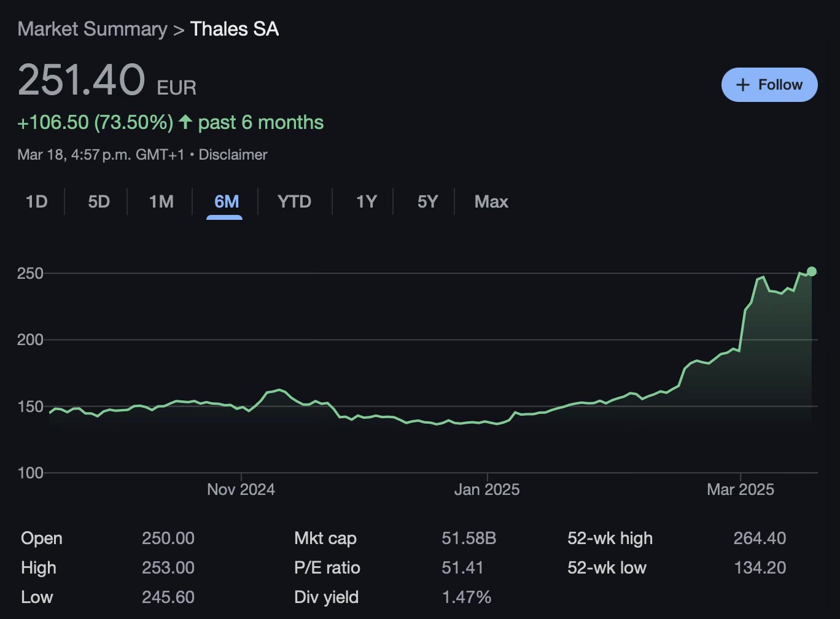Click the 52-wk high label

coord(610,539)
